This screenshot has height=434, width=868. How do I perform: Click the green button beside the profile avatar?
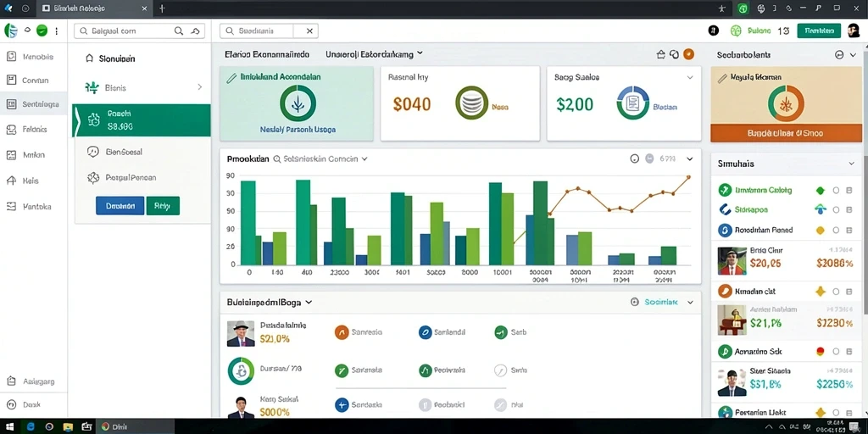(819, 31)
